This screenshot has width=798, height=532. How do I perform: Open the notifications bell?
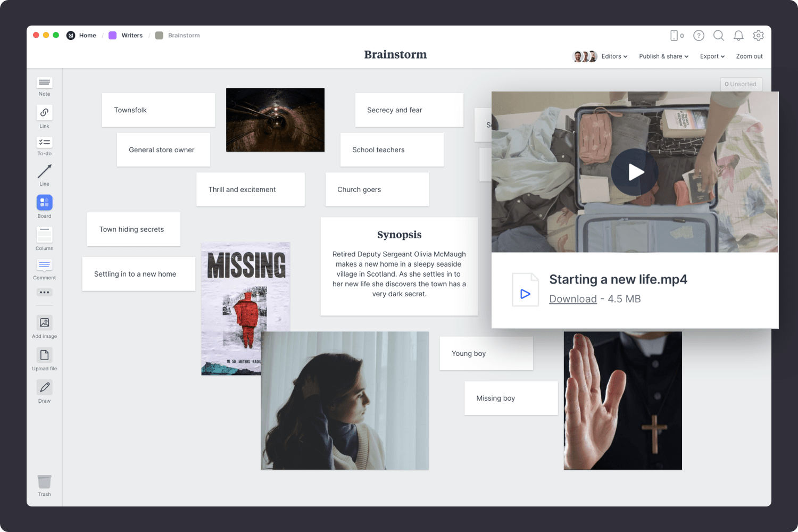coord(738,36)
